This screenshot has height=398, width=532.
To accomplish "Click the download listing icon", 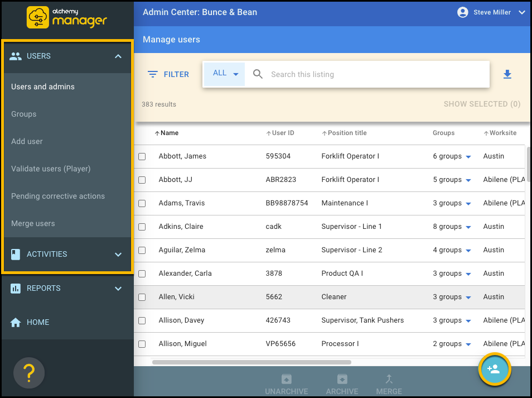I will [507, 74].
